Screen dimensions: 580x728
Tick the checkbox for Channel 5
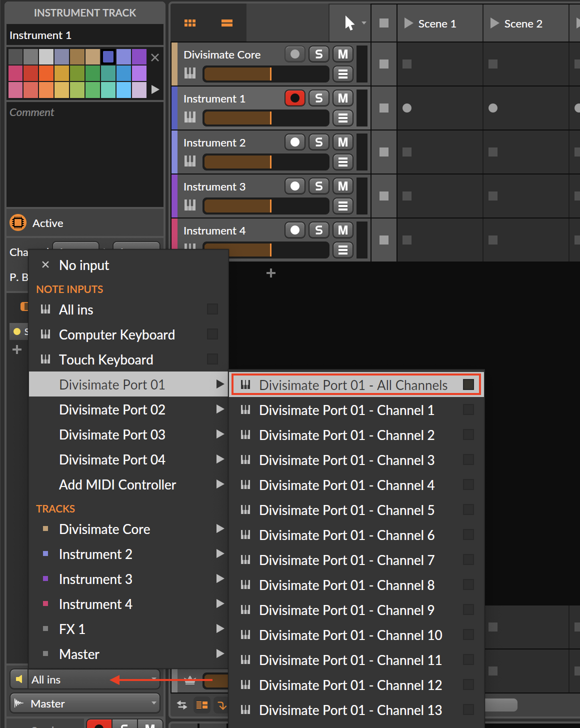point(468,509)
